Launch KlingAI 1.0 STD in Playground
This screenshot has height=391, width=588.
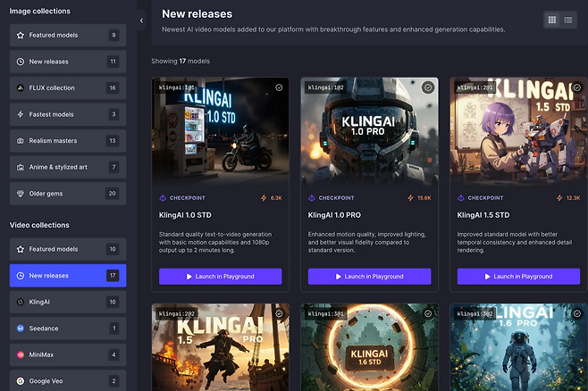click(x=220, y=277)
